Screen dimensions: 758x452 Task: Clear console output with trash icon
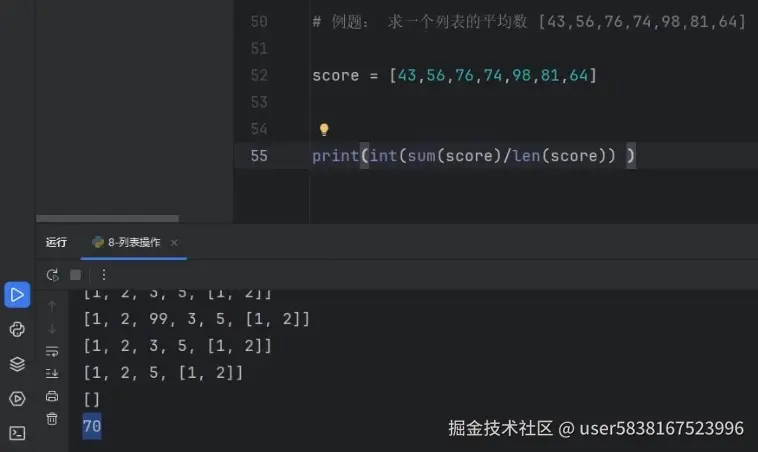52,419
